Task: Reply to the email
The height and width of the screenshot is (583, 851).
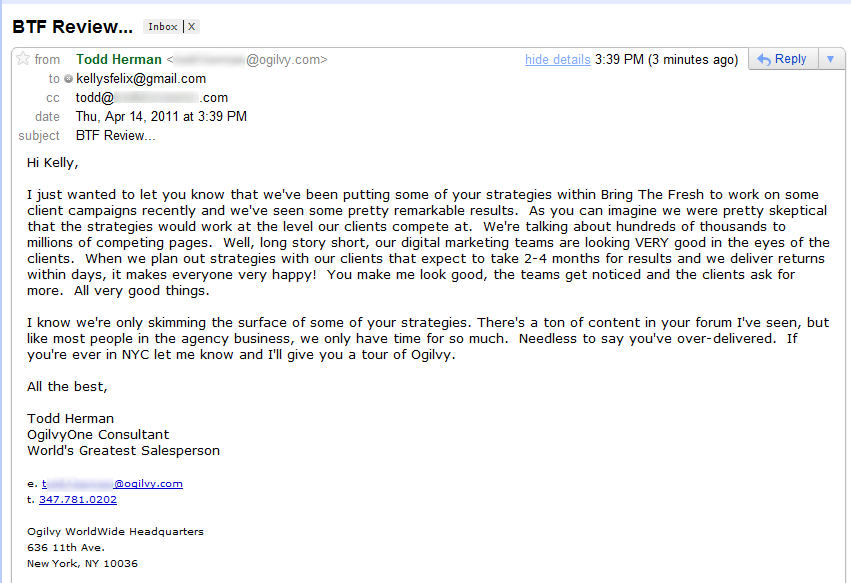Action: 782,60
